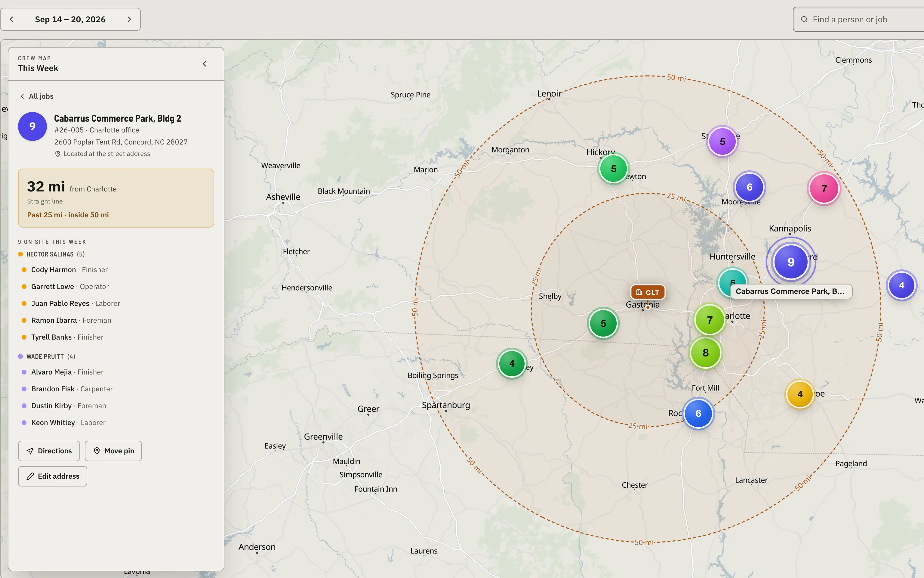This screenshot has width=924, height=578.
Task: Click the Located at the street address note
Action: click(103, 154)
